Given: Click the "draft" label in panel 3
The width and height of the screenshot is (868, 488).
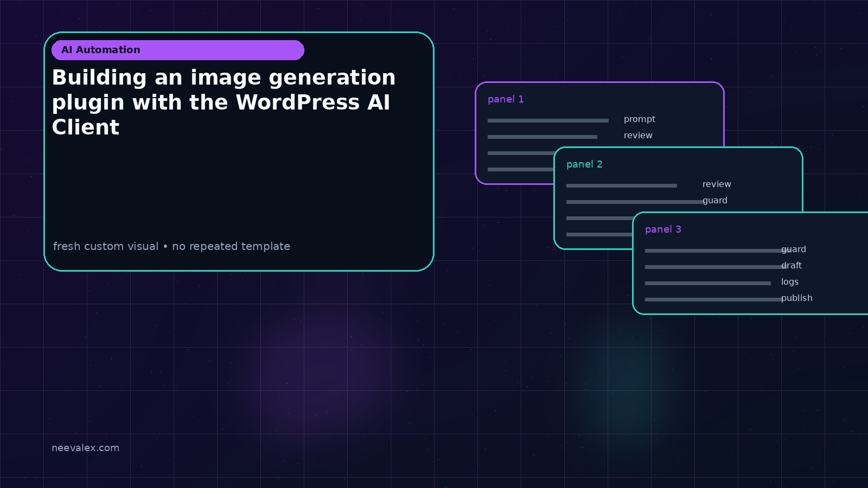Looking at the screenshot, I should [792, 266].
